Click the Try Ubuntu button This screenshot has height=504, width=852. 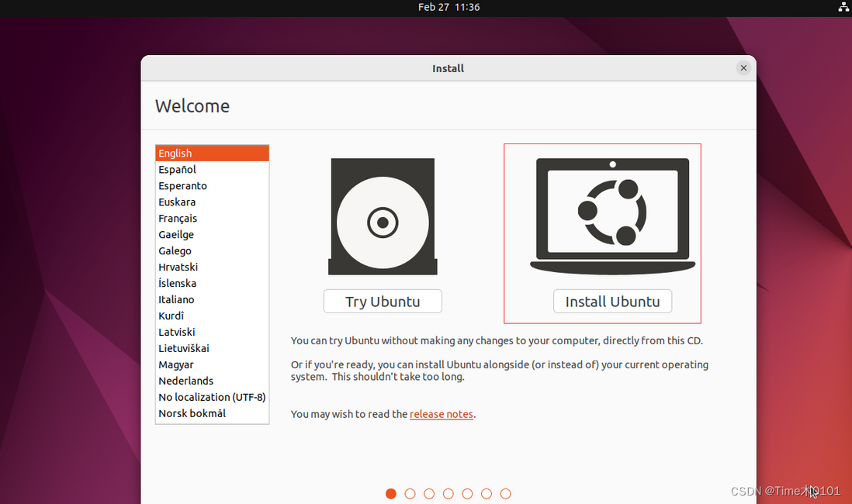tap(383, 302)
